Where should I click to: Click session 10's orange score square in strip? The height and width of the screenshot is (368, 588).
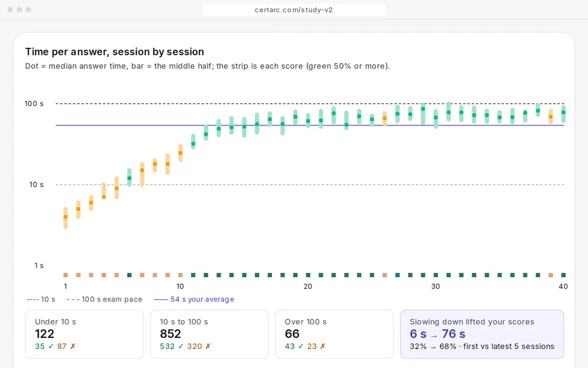(x=180, y=275)
